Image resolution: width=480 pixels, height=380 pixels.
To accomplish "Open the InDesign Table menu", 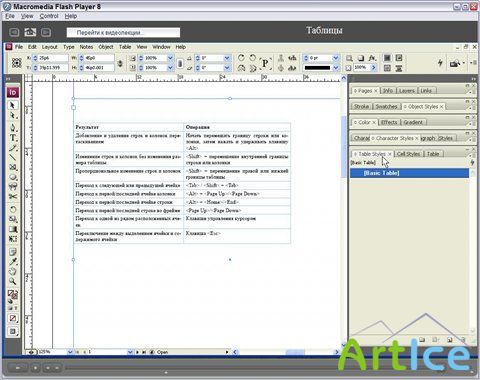I will [x=125, y=47].
